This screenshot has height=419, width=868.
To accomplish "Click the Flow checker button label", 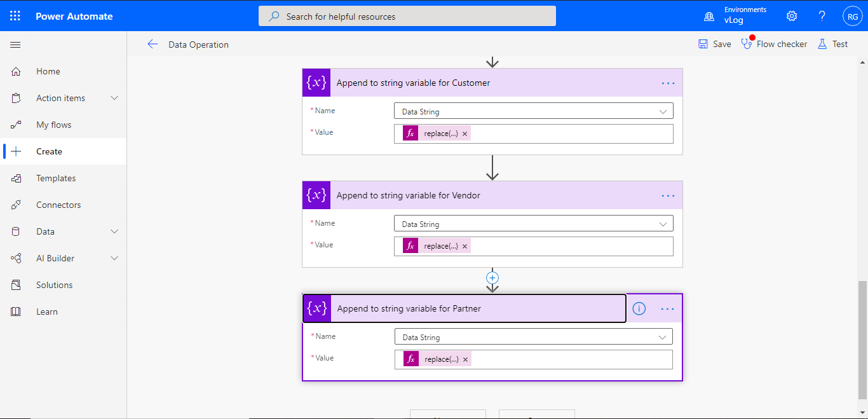I will click(x=782, y=44).
